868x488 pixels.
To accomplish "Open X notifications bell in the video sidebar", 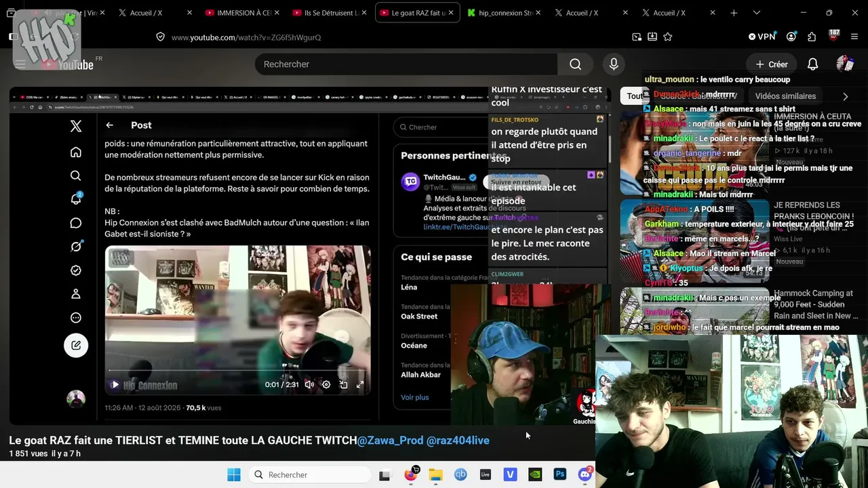I will 76,199.
